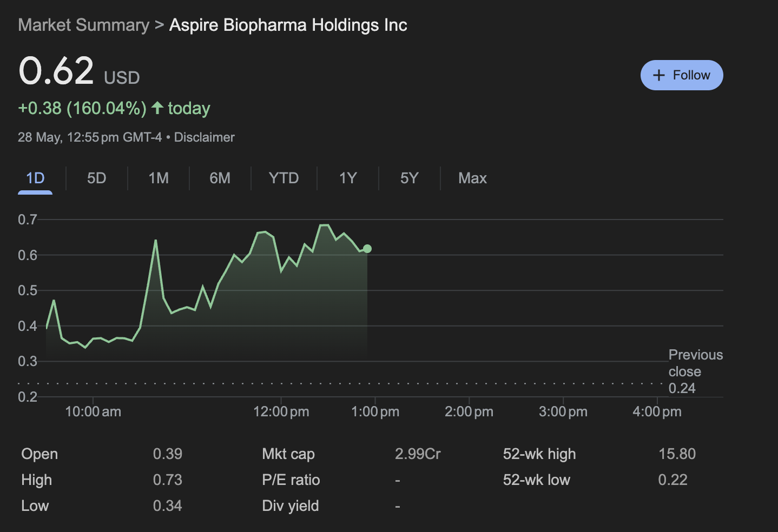The height and width of the screenshot is (532, 778).
Task: Click the Mkt cap value 2.99Cr
Action: click(x=418, y=454)
